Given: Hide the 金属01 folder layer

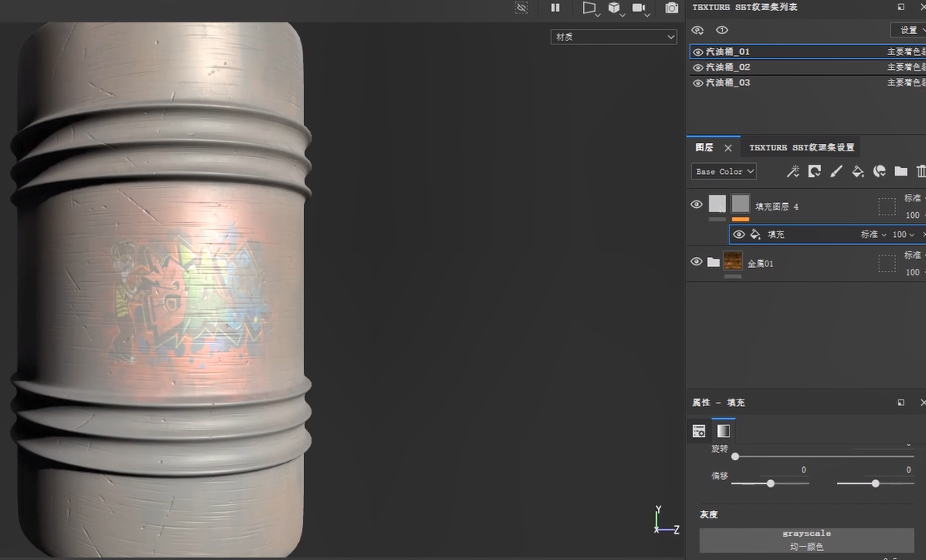Looking at the screenshot, I should point(697,261).
